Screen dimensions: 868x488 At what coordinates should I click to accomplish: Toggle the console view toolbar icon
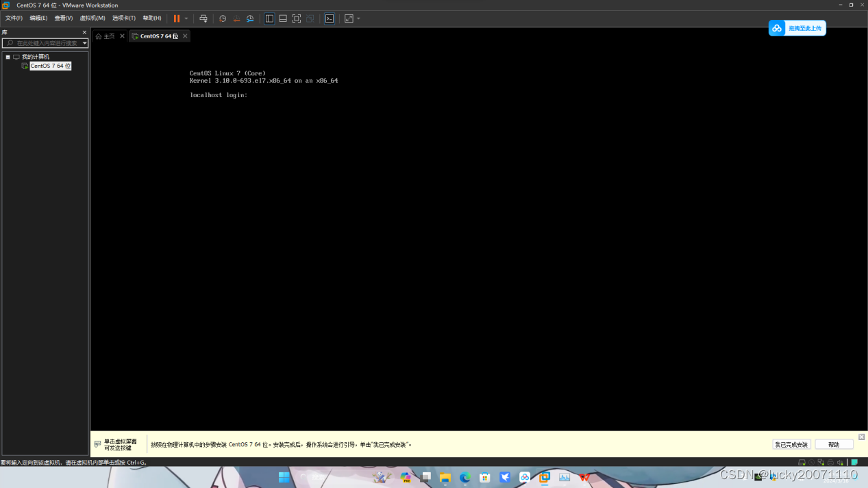point(330,18)
